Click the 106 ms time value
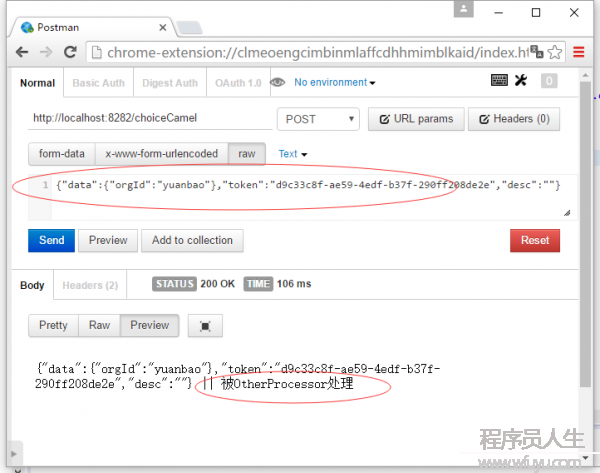The image size is (600, 473). (x=294, y=284)
